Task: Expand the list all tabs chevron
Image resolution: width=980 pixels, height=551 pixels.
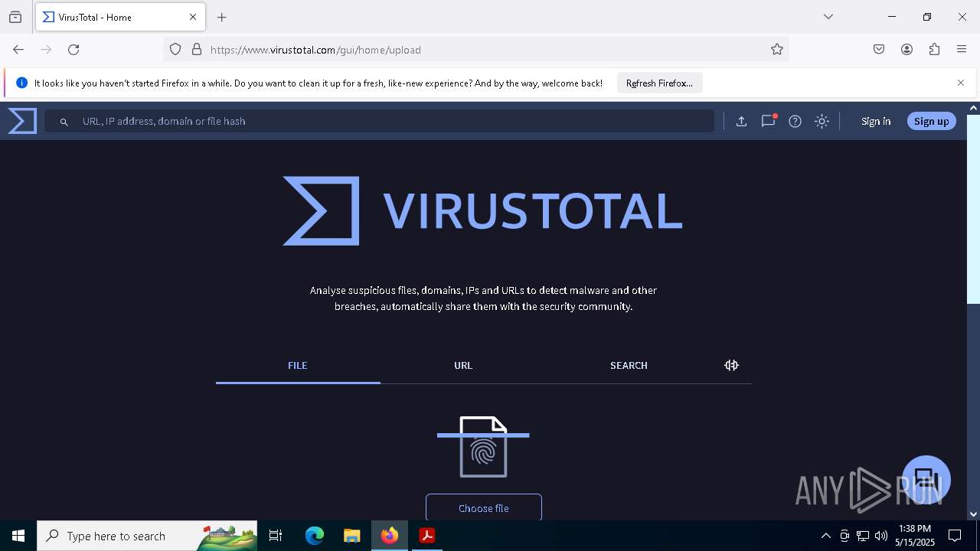Action: point(828,17)
